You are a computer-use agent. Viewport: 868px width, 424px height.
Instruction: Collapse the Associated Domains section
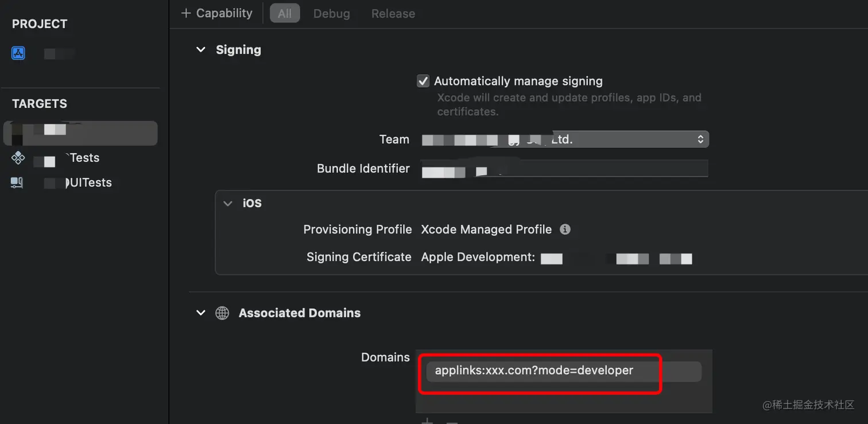click(x=201, y=313)
